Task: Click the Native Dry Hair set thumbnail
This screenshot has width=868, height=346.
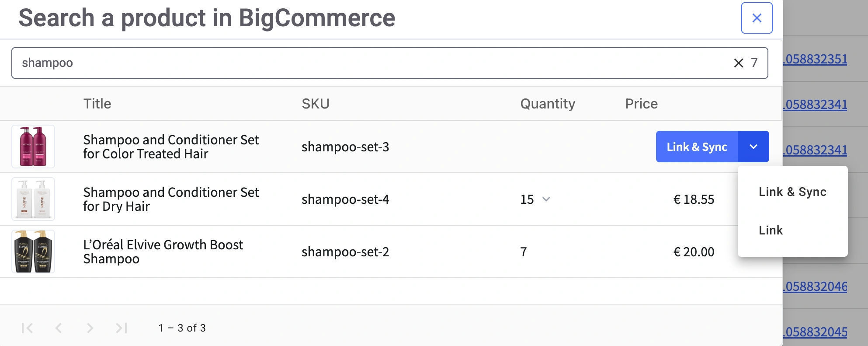Action: coord(33,199)
